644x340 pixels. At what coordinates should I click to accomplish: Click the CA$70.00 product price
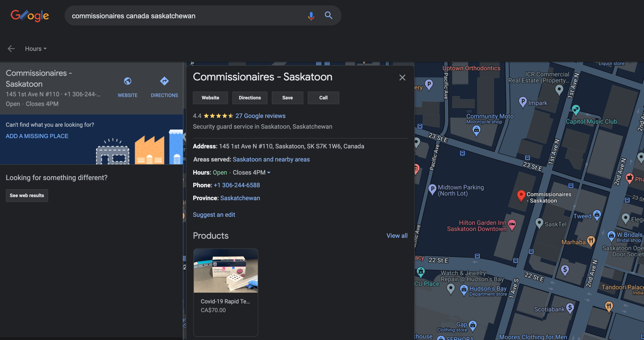(213, 310)
